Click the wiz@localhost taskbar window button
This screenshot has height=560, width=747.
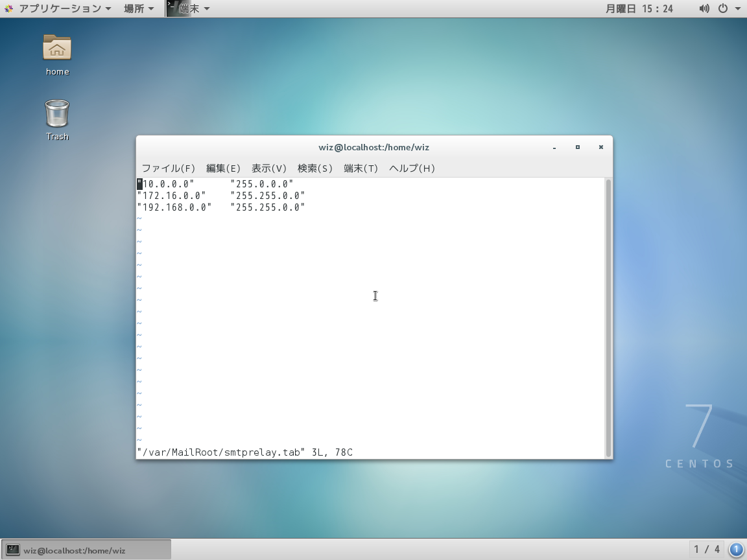click(x=86, y=550)
